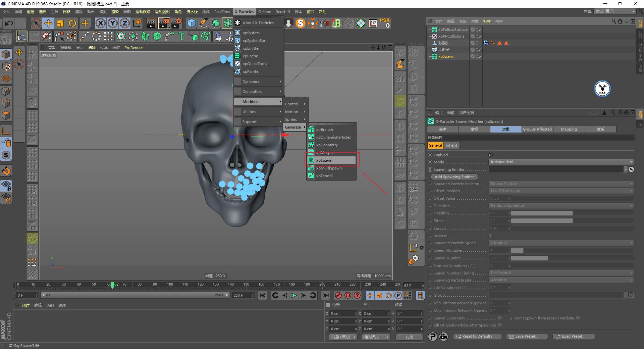Image resolution: width=644 pixels, height=349 pixels.
Task: Select the spline Pen tool icon
Action: [204, 23]
